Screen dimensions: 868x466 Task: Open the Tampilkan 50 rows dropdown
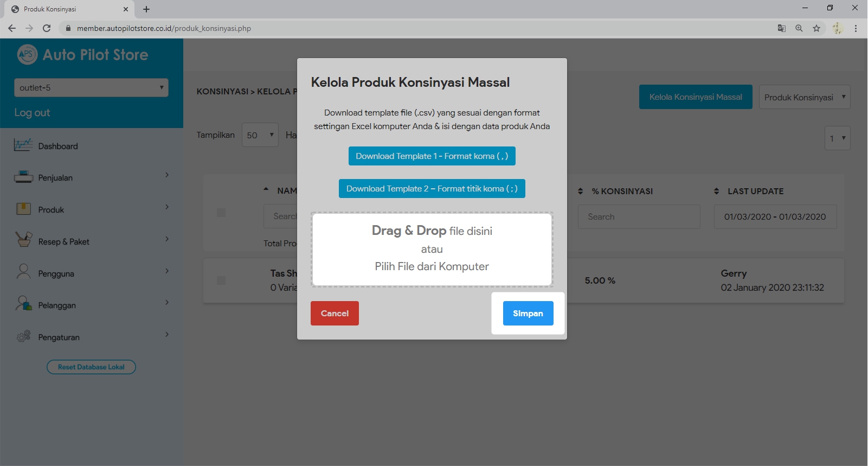coord(260,135)
